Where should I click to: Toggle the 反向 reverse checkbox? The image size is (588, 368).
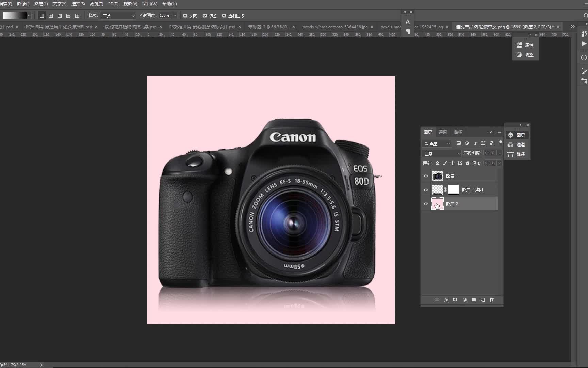tap(185, 16)
